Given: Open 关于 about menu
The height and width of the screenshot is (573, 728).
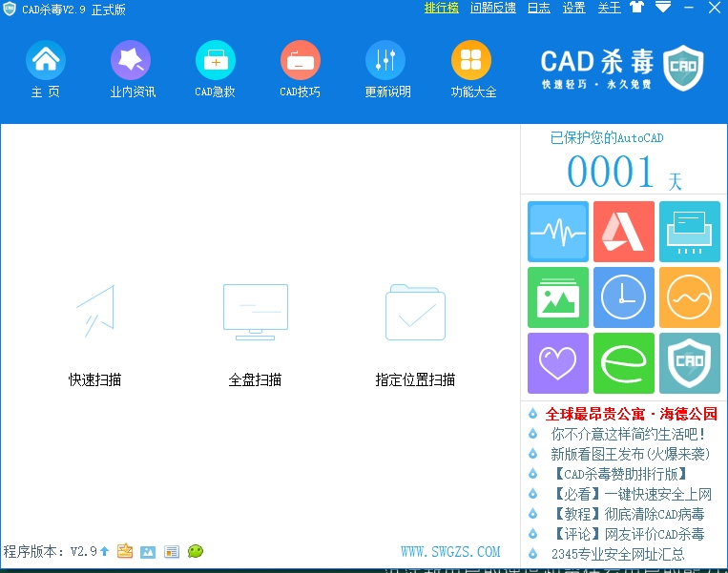Looking at the screenshot, I should coord(609,8).
